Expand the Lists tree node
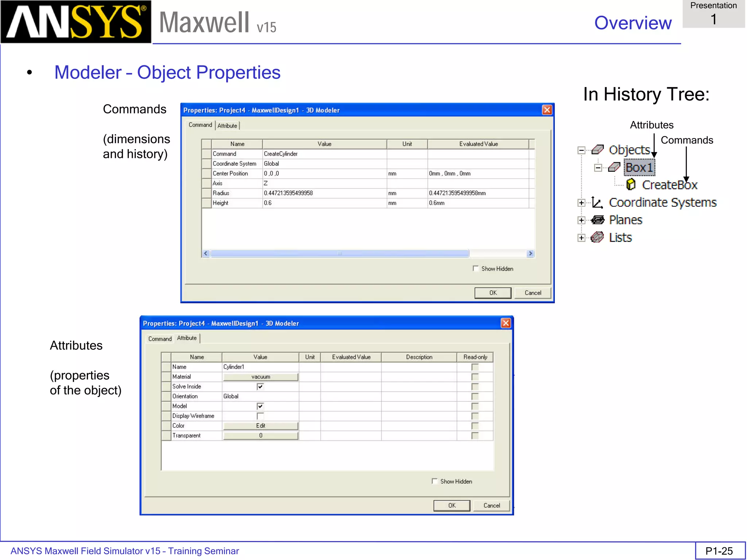This screenshot has width=747, height=560. click(581, 238)
